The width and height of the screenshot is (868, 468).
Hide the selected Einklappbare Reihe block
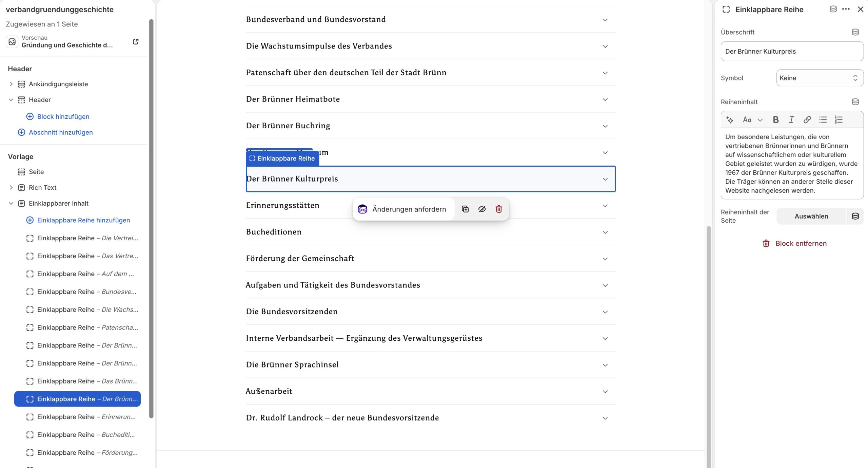[x=482, y=209]
